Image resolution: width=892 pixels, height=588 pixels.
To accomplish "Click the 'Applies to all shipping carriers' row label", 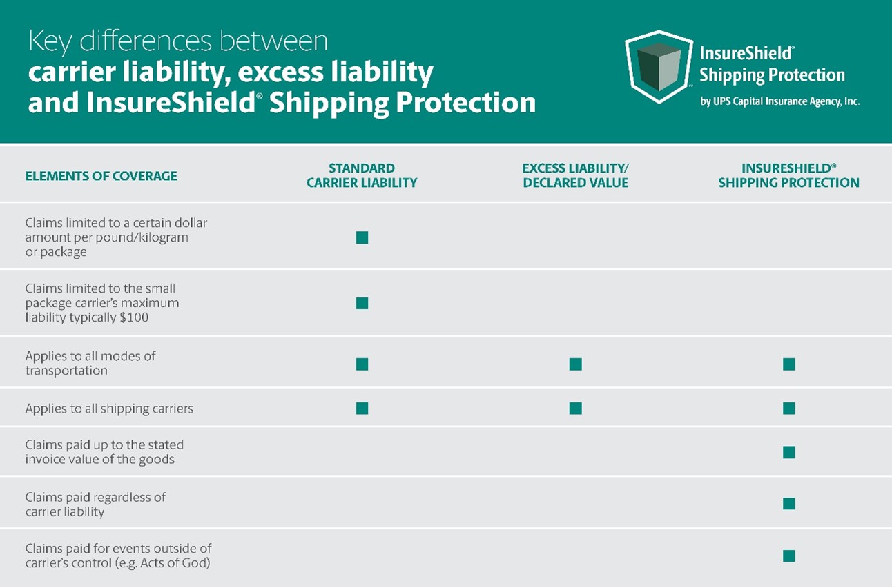I will [x=109, y=409].
